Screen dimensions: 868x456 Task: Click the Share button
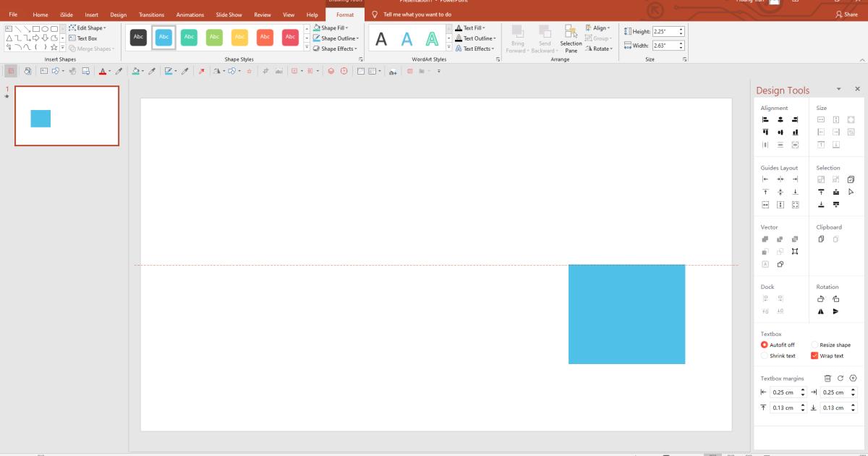pos(848,14)
